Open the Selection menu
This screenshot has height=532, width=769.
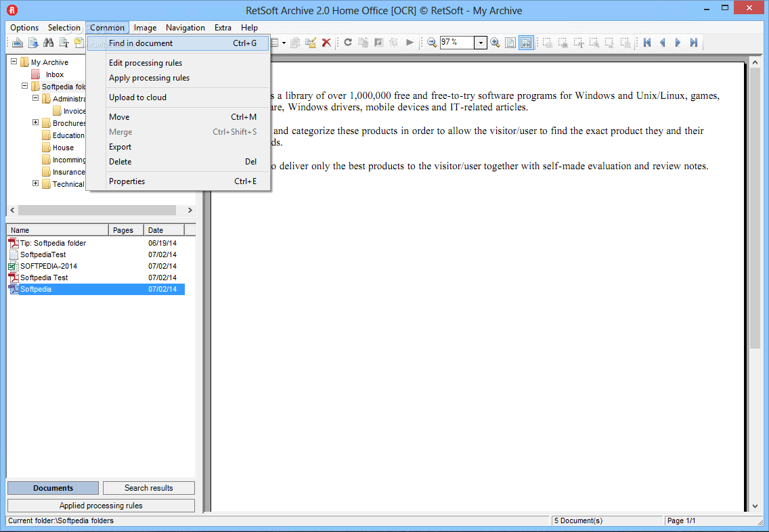click(64, 28)
